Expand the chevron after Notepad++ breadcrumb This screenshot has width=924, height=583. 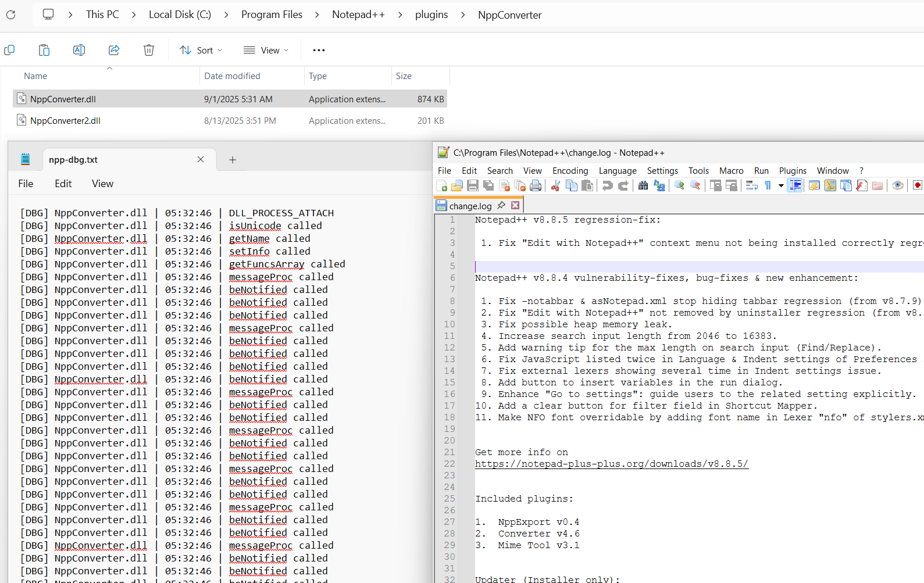point(400,15)
